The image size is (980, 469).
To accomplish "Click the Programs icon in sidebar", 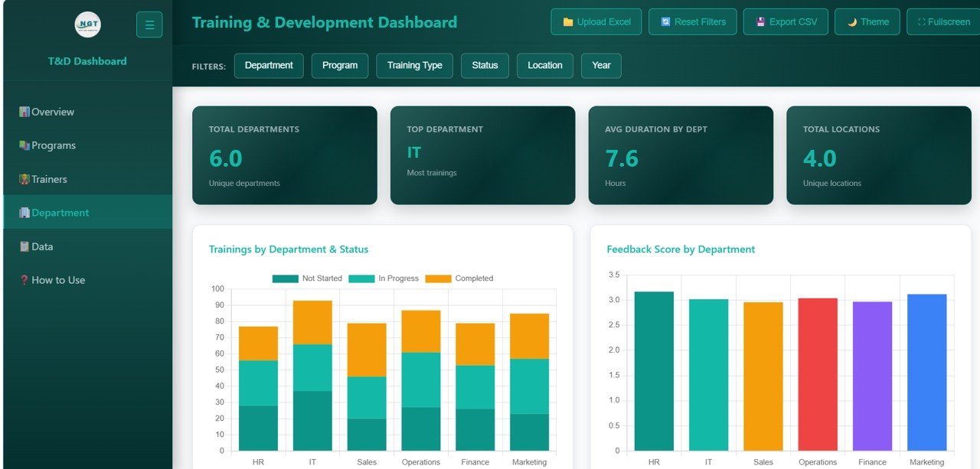I will pos(26,145).
